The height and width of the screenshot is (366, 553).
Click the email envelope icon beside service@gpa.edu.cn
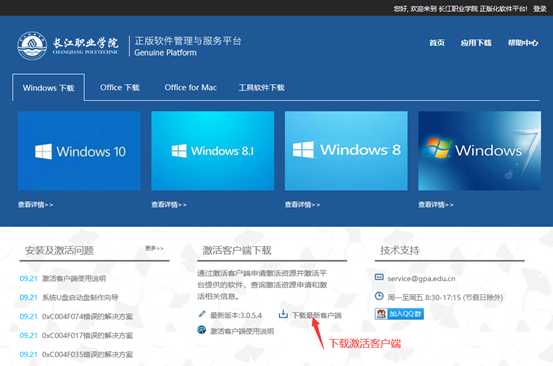point(379,277)
